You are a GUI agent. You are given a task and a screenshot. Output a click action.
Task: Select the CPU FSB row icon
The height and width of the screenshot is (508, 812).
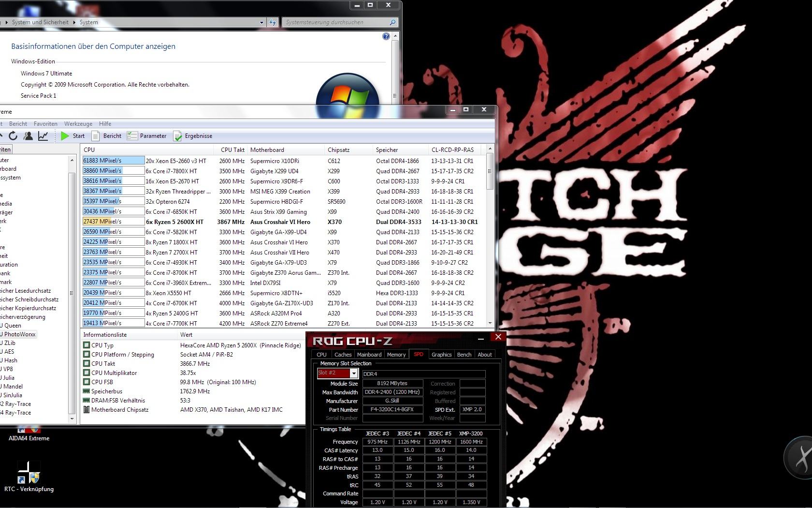point(87,382)
